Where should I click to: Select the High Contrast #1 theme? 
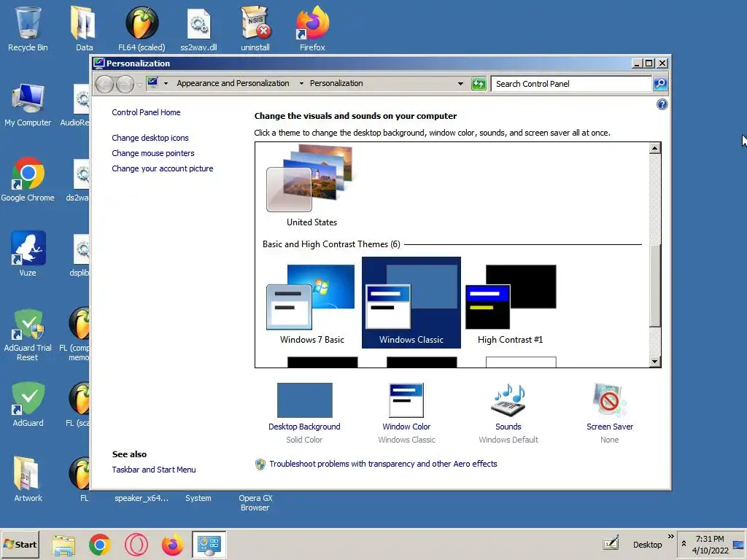(510, 304)
